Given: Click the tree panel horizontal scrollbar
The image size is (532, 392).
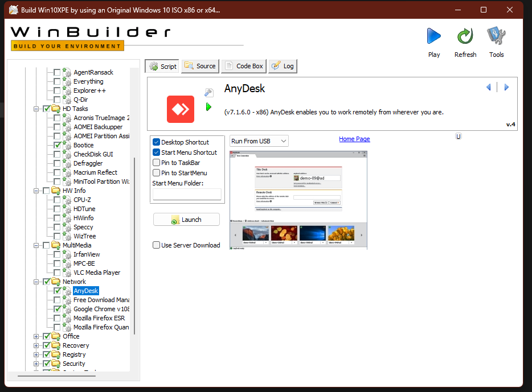Looking at the screenshot, I should (x=56, y=376).
